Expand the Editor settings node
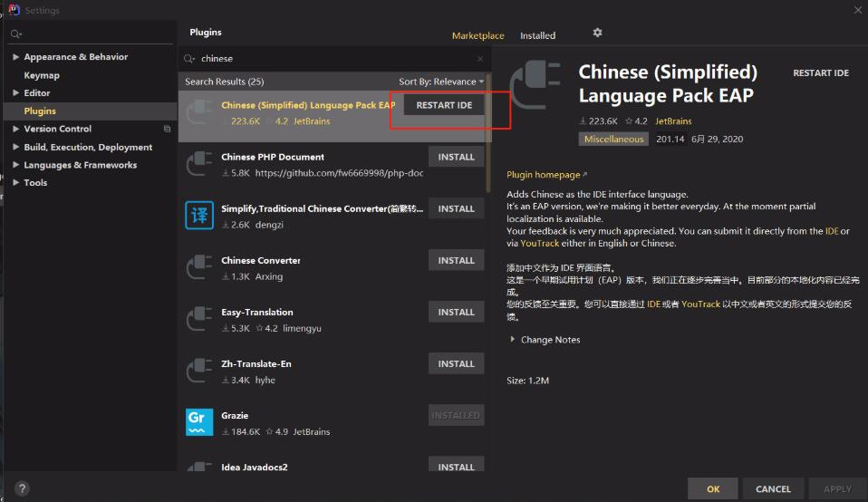The width and height of the screenshot is (868, 502). pos(15,92)
